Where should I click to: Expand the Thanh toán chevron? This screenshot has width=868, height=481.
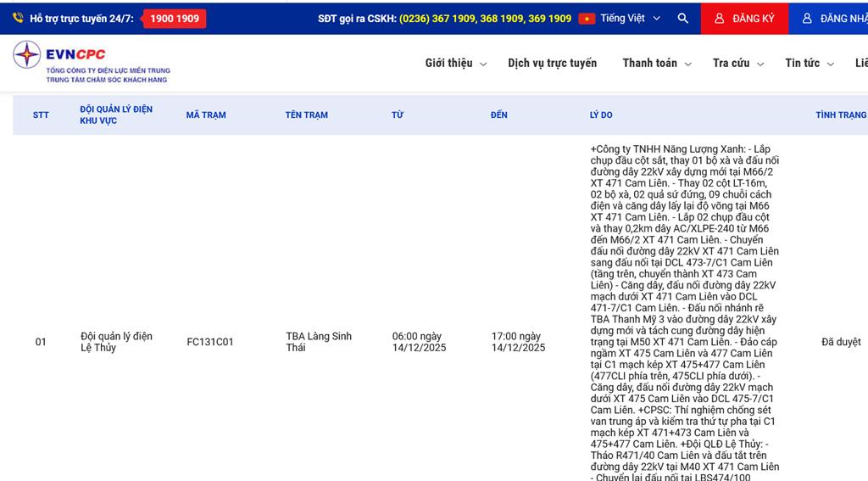click(687, 64)
